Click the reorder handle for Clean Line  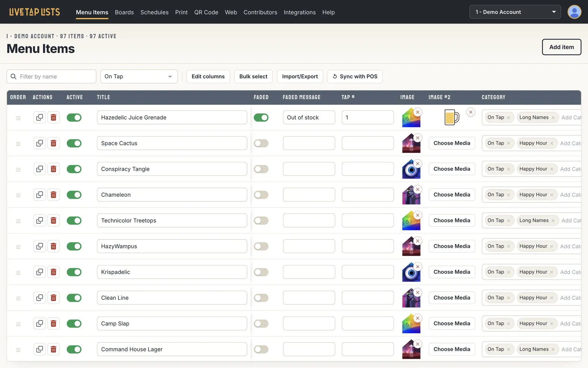tap(18, 298)
